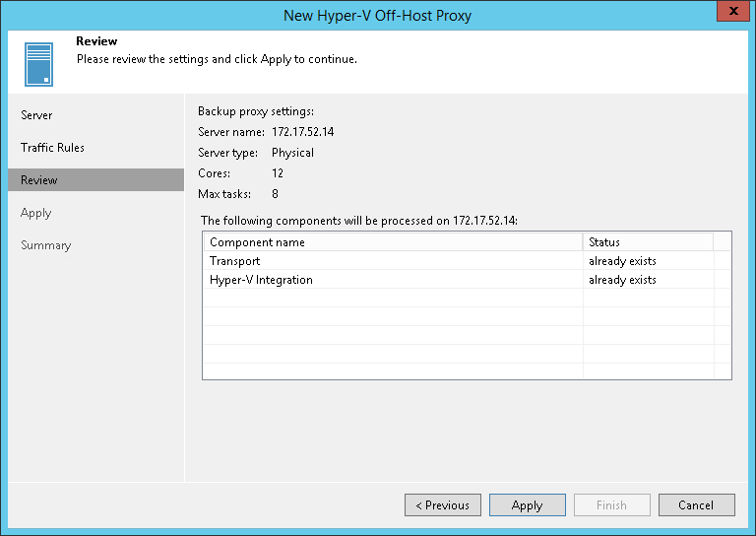Select the Transport component row
The width and height of the screenshot is (756, 536).
click(x=235, y=261)
